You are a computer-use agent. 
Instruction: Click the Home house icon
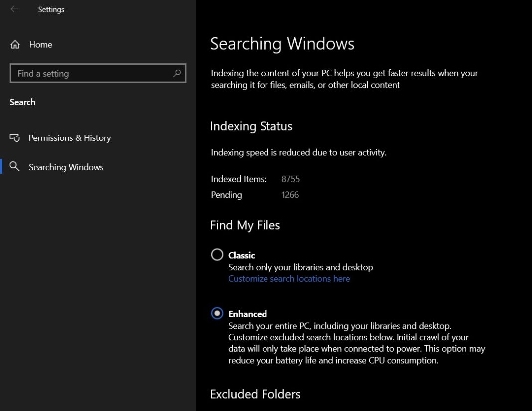pos(15,45)
